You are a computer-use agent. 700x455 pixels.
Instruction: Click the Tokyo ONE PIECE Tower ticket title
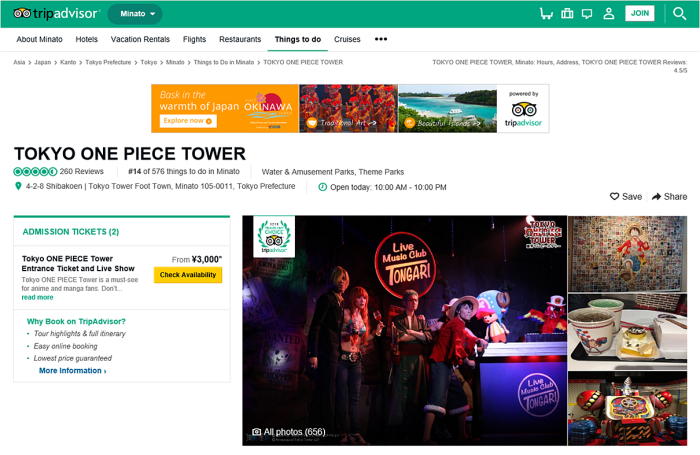[x=78, y=263]
